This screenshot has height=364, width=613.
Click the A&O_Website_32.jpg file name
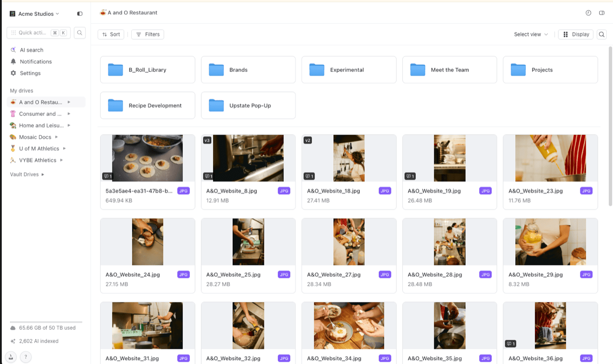[233, 358]
